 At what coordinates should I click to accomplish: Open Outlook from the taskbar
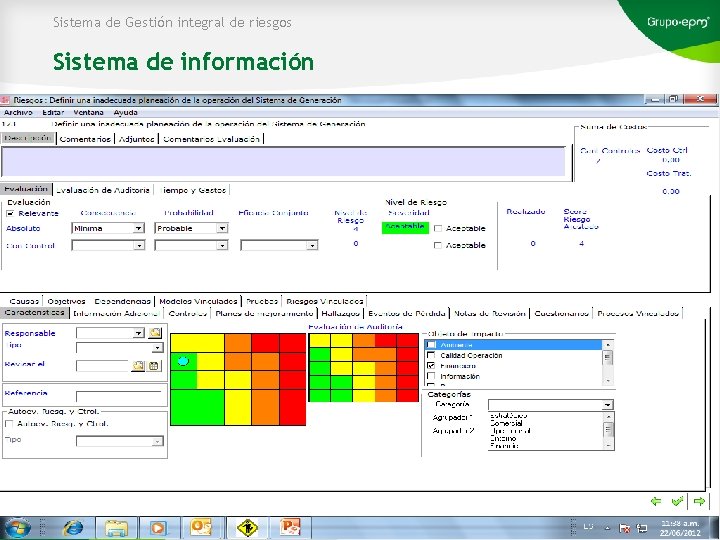[x=201, y=528]
